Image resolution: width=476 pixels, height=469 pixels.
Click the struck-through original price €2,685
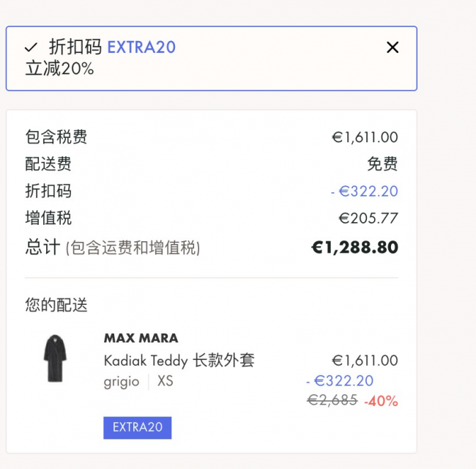[x=332, y=400]
